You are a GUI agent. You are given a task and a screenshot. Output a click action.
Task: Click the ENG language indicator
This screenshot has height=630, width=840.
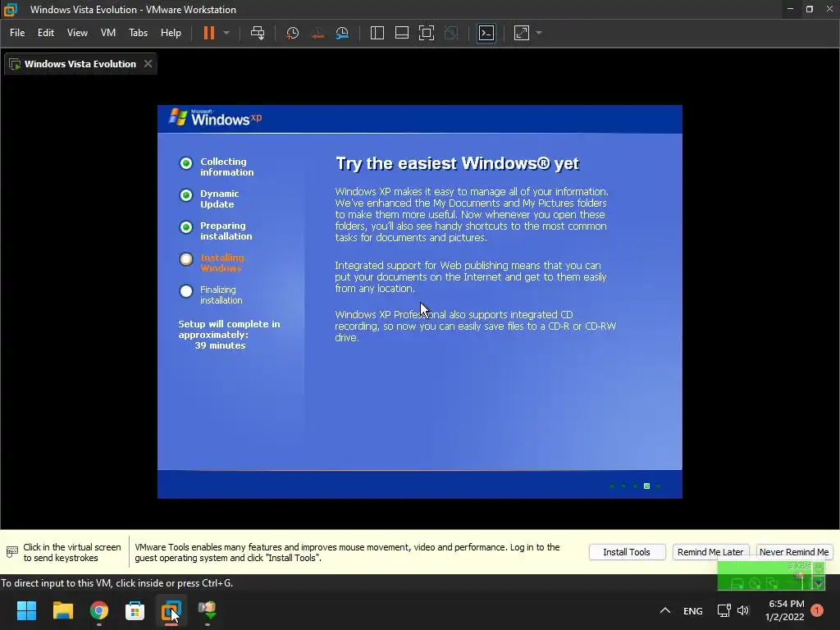(x=692, y=610)
